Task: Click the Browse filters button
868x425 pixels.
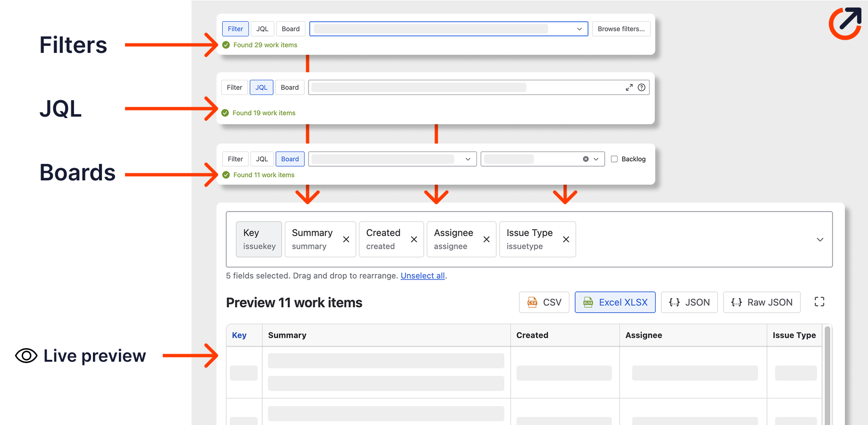Action: coord(621,29)
